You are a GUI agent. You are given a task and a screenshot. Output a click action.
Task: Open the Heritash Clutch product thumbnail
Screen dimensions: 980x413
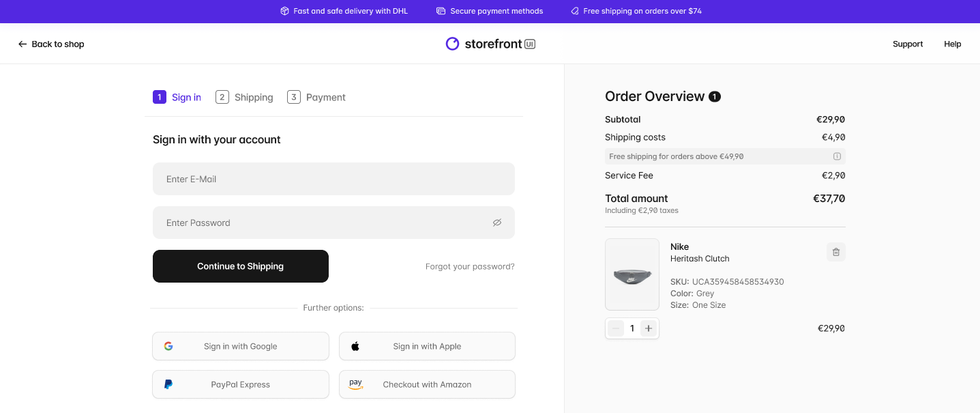[632, 274]
